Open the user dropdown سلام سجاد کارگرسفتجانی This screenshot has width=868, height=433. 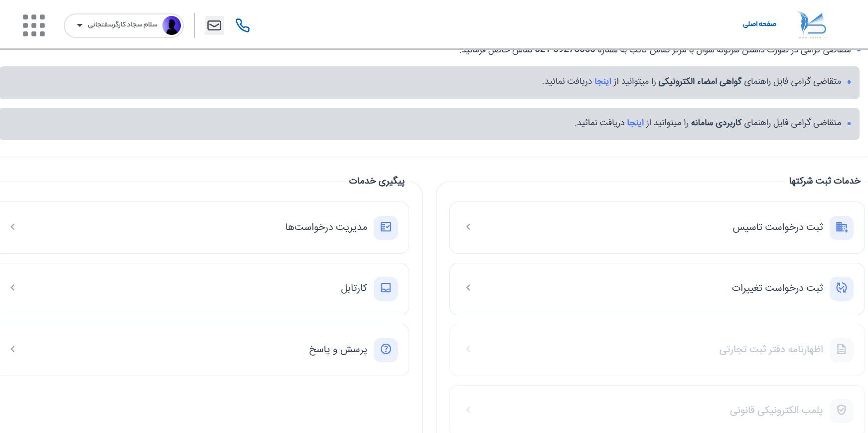(124, 25)
